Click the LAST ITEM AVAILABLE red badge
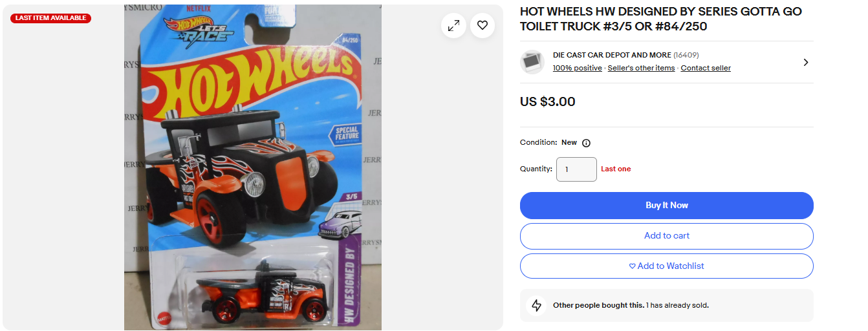The width and height of the screenshot is (868, 331). (x=50, y=18)
